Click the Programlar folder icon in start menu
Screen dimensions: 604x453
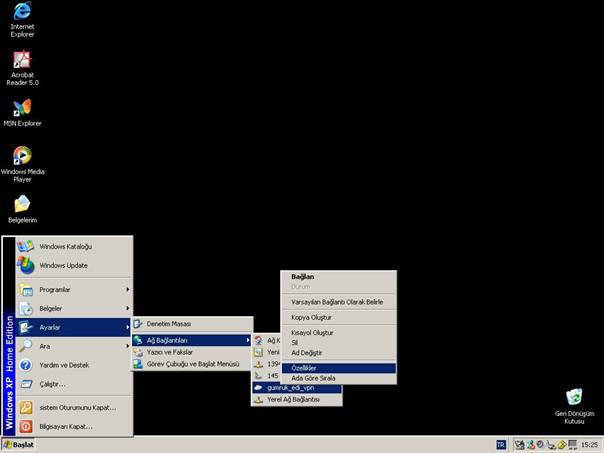(x=26, y=290)
